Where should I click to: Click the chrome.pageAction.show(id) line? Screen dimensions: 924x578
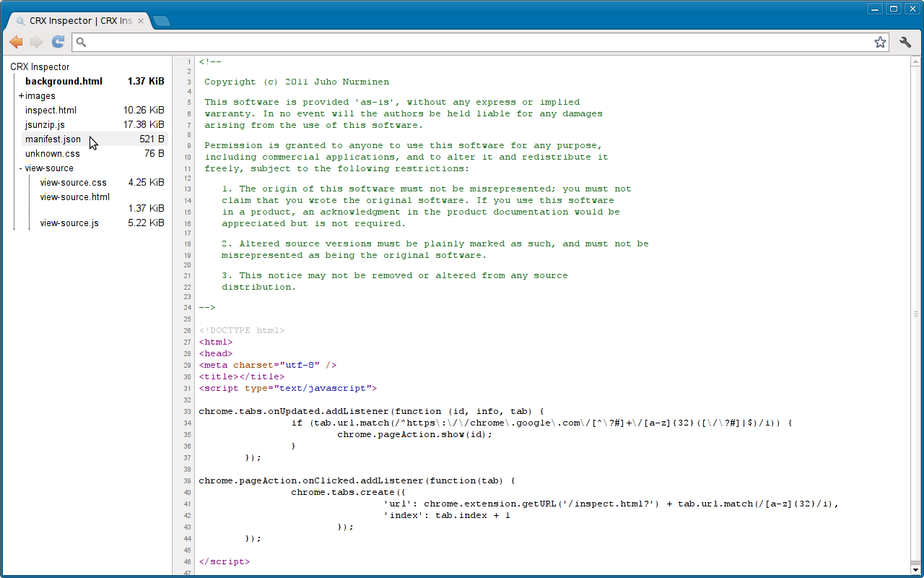click(x=415, y=435)
